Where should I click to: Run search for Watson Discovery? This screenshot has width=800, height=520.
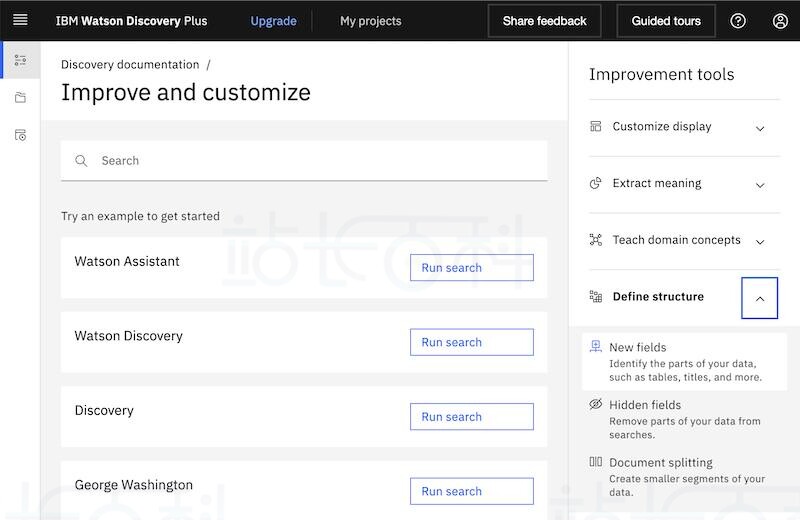(x=471, y=342)
